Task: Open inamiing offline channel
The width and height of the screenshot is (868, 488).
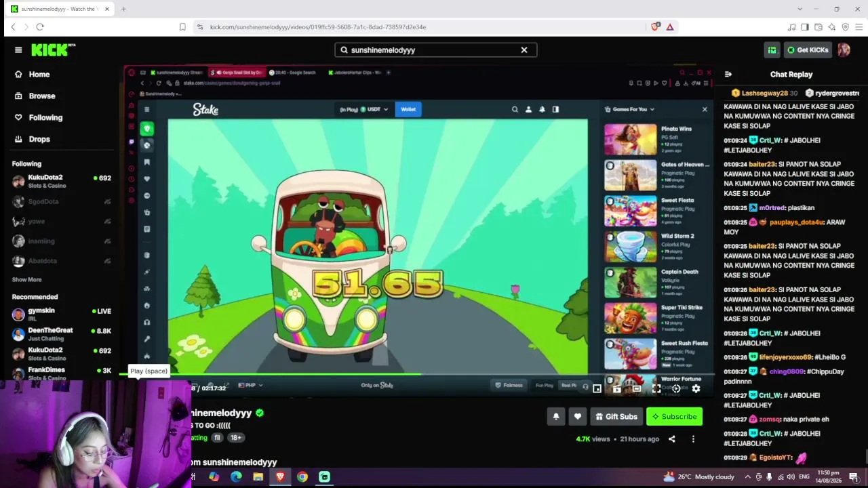Action: click(61, 241)
